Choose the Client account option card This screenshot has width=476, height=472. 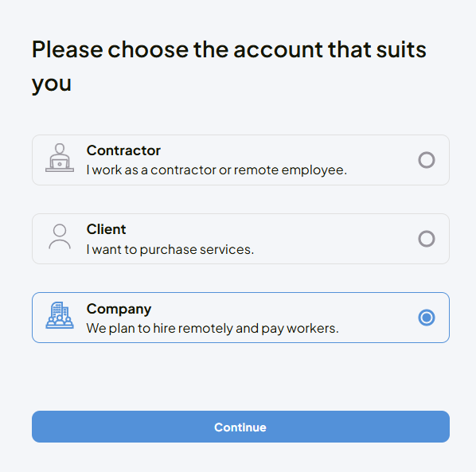pyautogui.click(x=240, y=239)
